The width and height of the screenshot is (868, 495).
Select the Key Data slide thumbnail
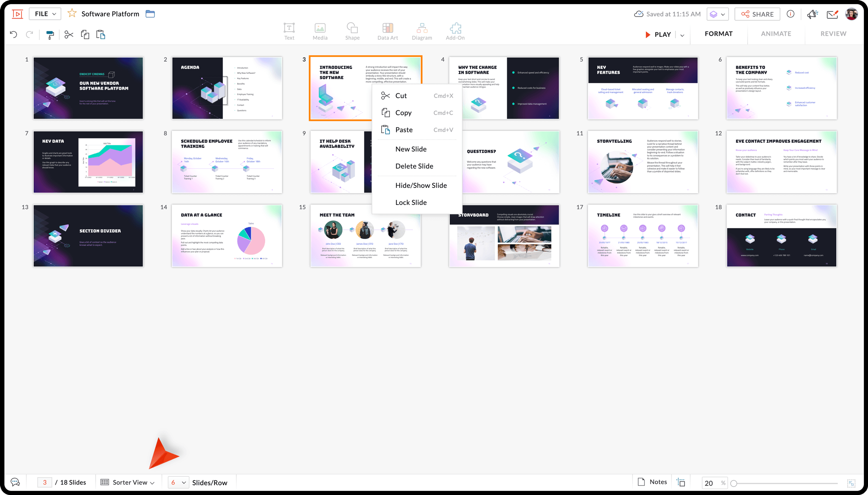(88, 162)
